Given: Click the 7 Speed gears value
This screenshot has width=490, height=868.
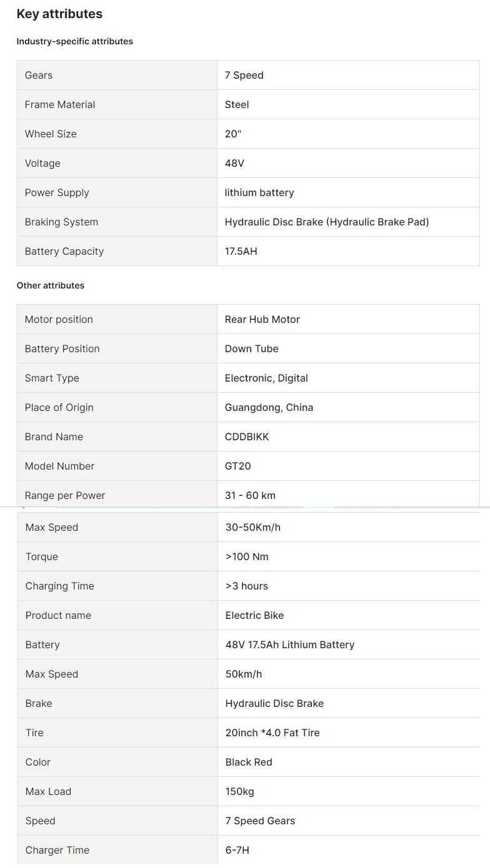Looking at the screenshot, I should coord(244,75).
